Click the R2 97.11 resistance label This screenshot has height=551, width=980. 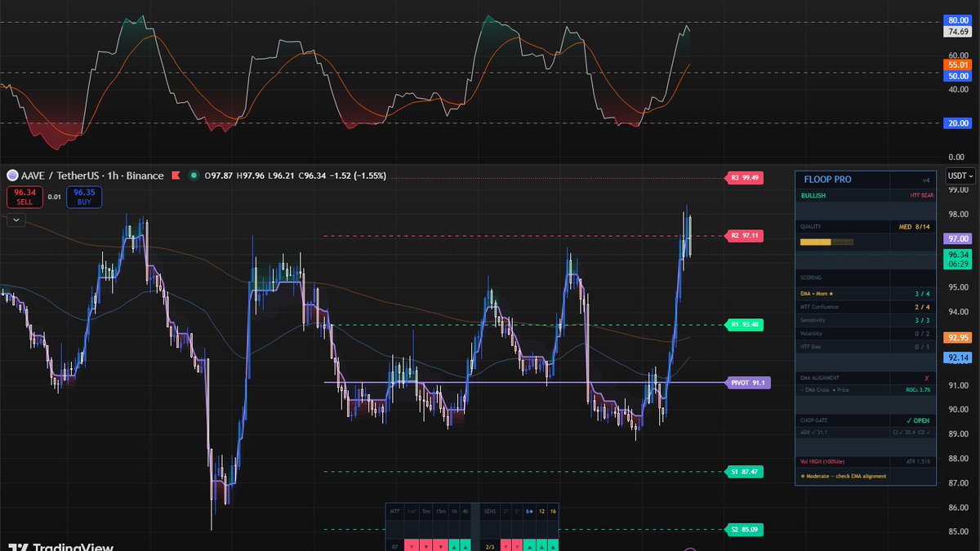pos(745,236)
